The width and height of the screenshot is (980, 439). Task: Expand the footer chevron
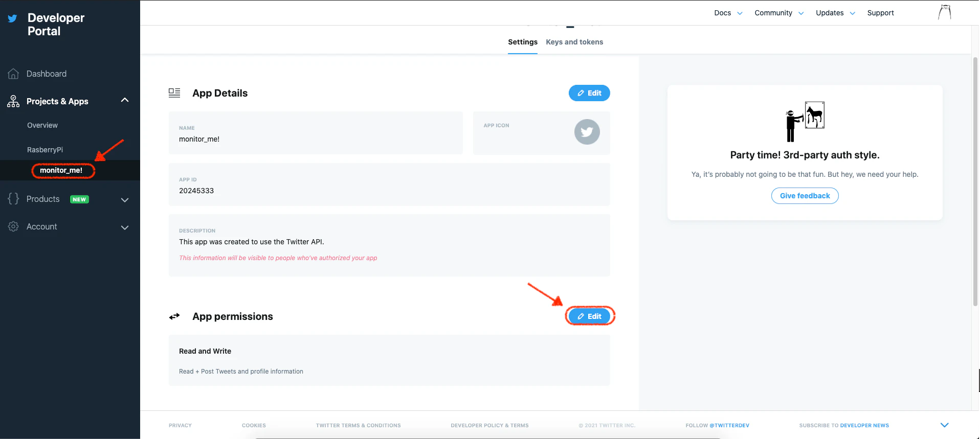(x=945, y=425)
